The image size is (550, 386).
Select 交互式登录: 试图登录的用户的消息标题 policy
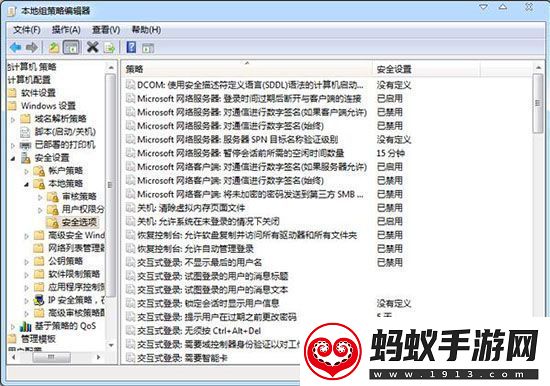[x=208, y=277]
